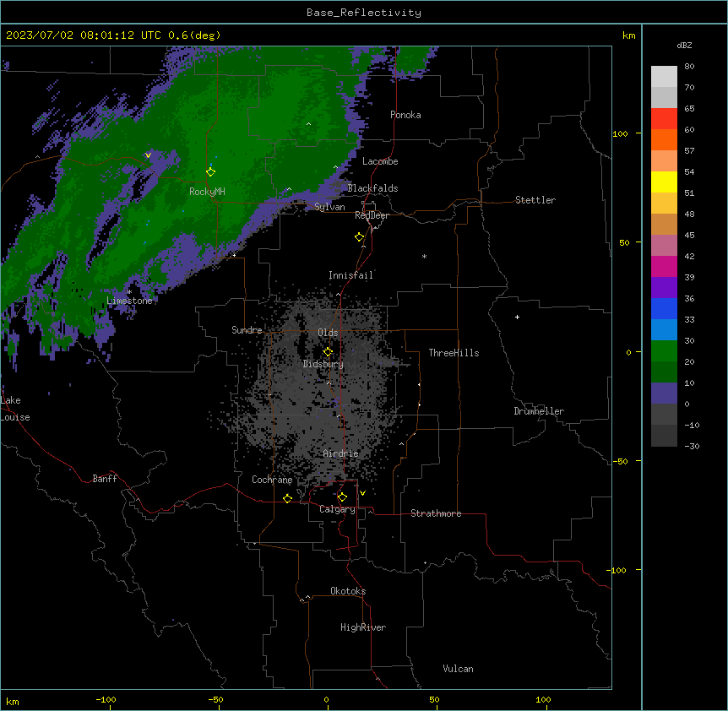Click the yellow marker above the Calgary label
728x711 pixels.
click(x=342, y=497)
